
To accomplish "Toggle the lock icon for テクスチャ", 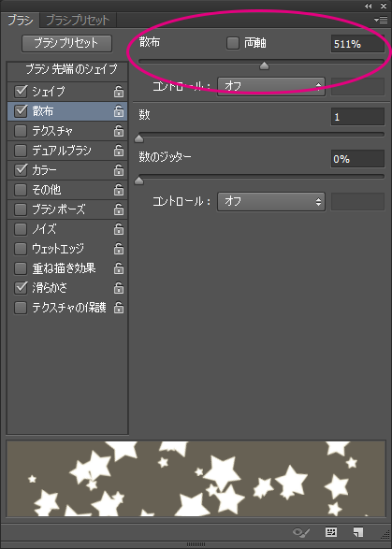I will click(x=119, y=131).
